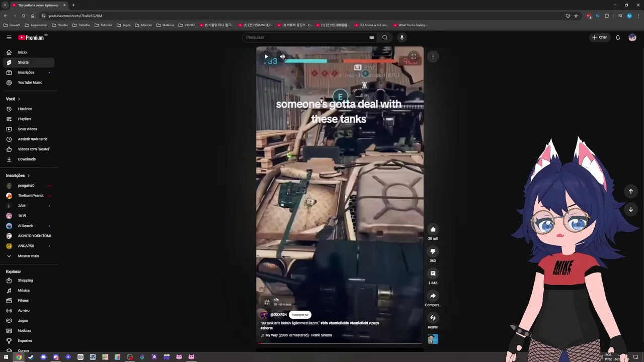Go to Início in the sidebar

click(29, 52)
